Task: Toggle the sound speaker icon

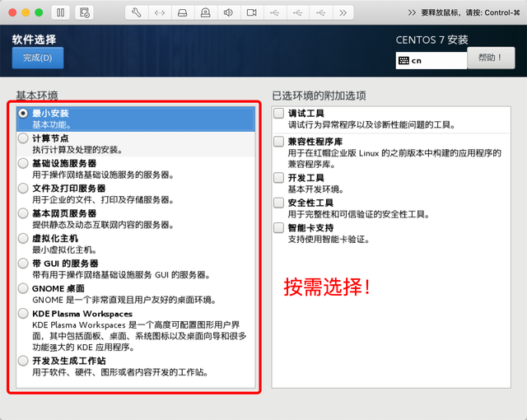Action: (x=228, y=13)
